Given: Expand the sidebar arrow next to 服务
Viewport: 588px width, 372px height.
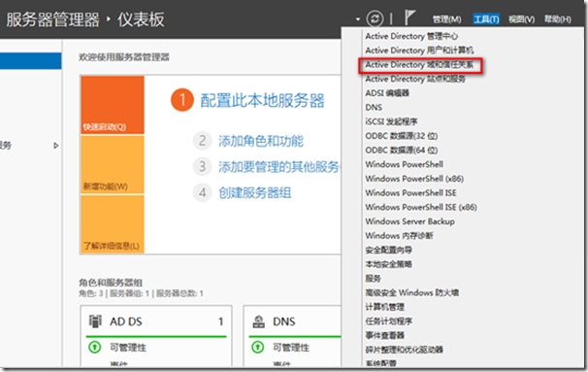Looking at the screenshot, I should tap(56, 146).
